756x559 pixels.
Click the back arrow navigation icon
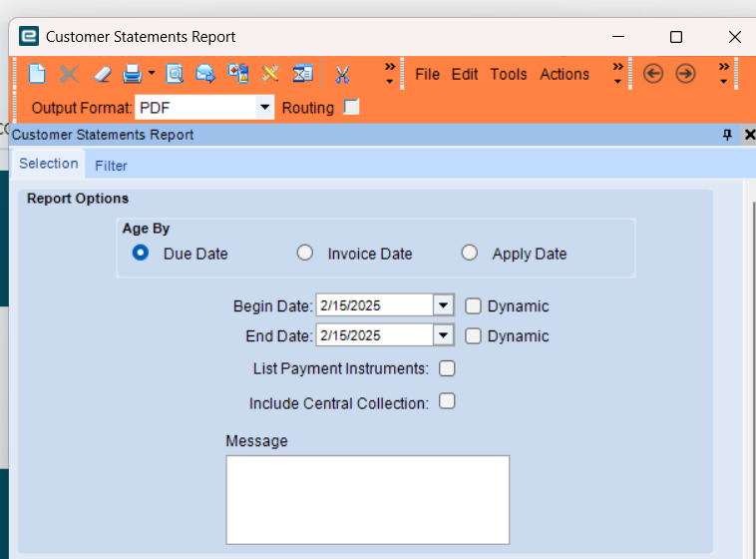click(653, 74)
